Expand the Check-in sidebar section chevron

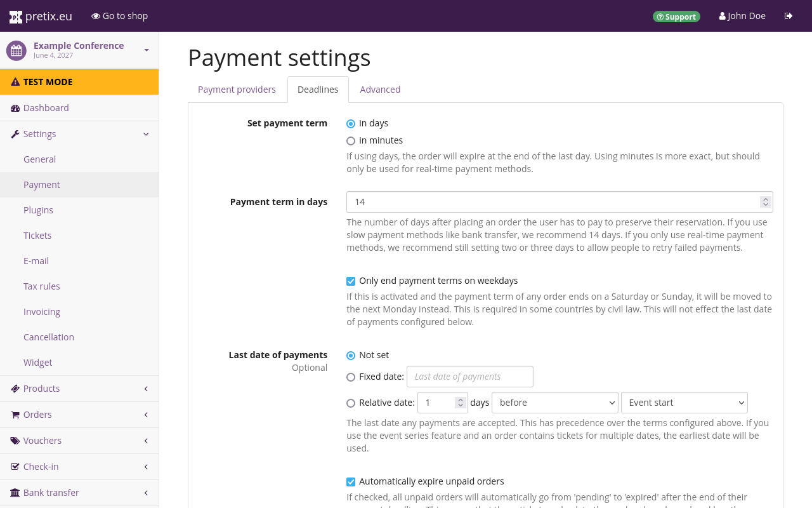tap(146, 467)
